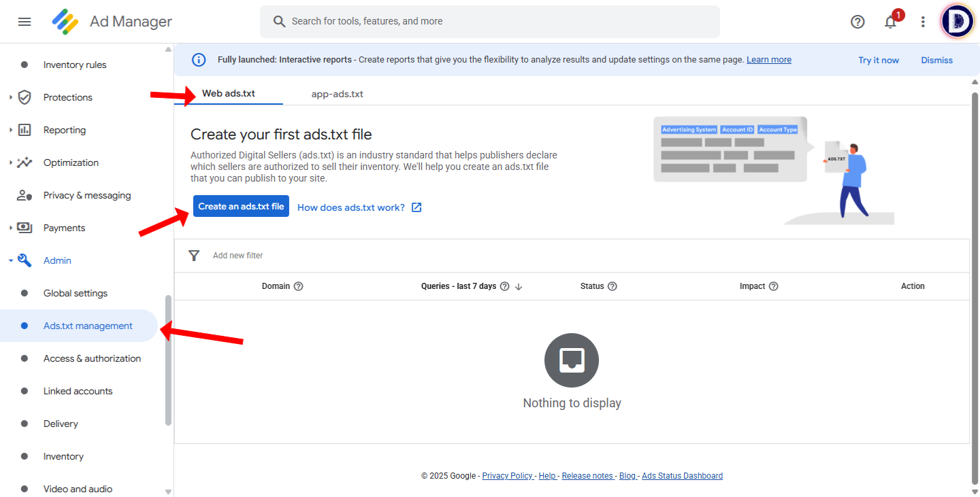Screen dimensions: 980x497
Task: Click the Impact column help icon
Action: tap(774, 286)
